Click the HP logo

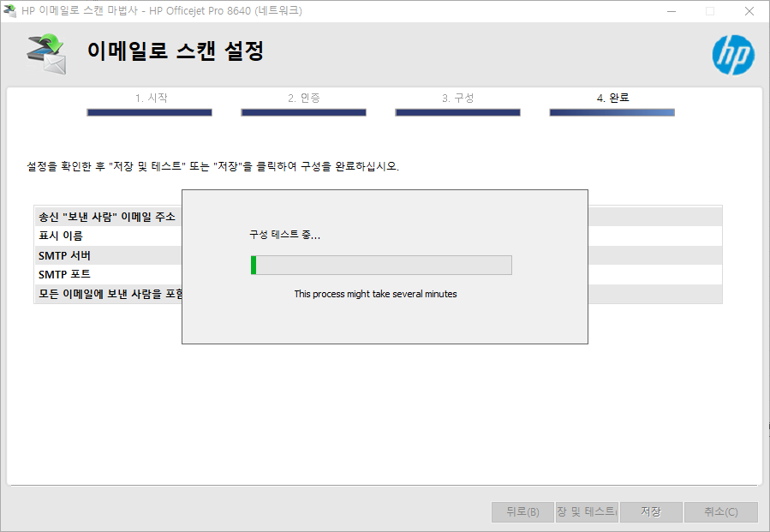[x=733, y=55]
